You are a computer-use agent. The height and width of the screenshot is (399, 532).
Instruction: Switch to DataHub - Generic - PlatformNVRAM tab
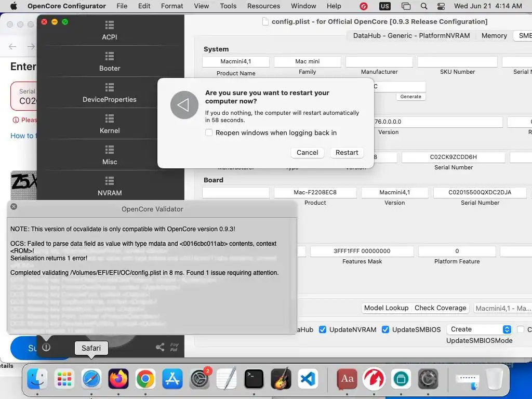411,36
